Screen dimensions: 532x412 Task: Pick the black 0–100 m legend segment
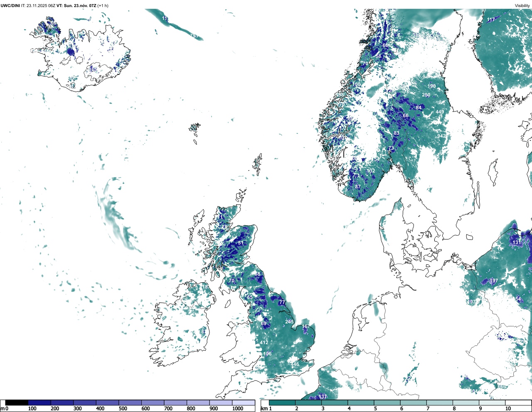[17, 402]
